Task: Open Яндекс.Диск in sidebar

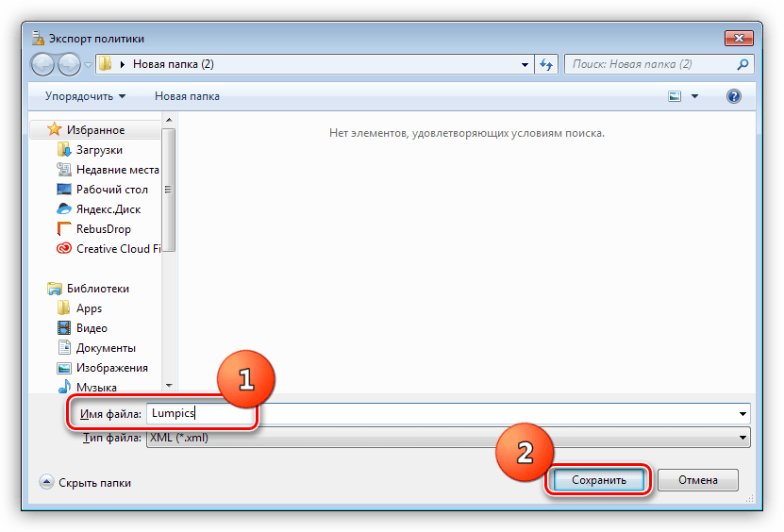Action: (x=109, y=209)
